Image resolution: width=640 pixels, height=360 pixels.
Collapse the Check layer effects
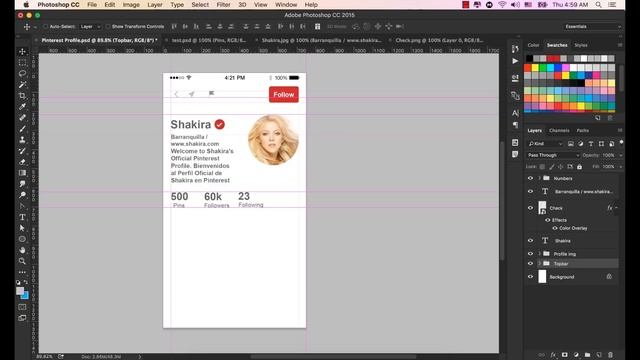tap(616, 208)
